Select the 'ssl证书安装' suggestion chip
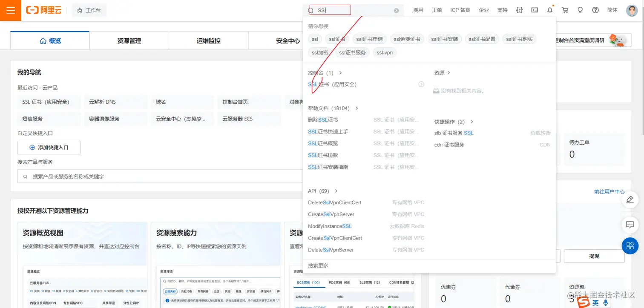 pyautogui.click(x=444, y=39)
